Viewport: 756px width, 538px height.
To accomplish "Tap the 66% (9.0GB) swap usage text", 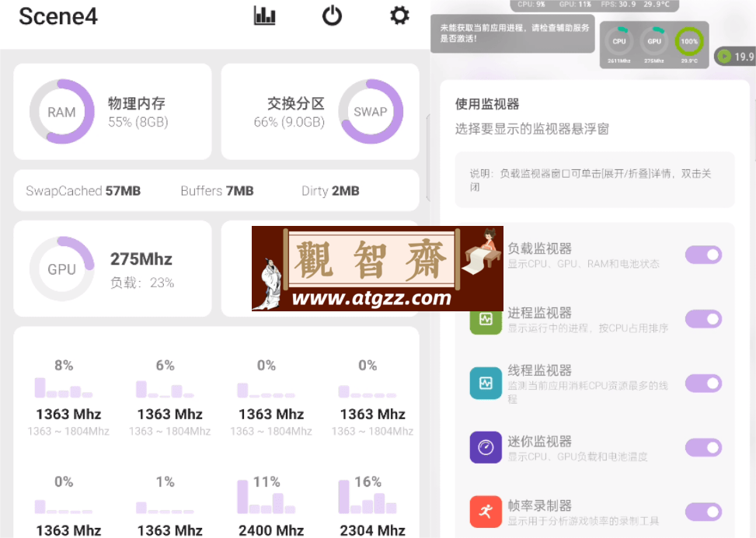I will pyautogui.click(x=289, y=122).
